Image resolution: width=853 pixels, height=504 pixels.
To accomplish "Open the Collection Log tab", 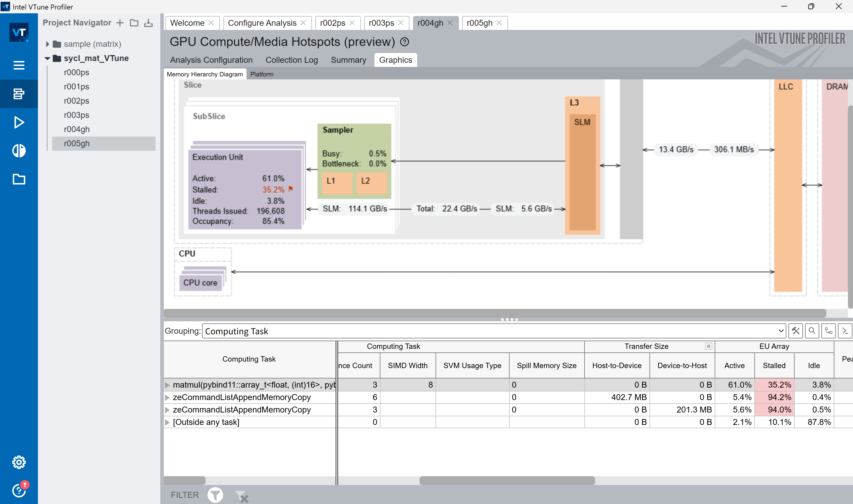I will tap(292, 60).
